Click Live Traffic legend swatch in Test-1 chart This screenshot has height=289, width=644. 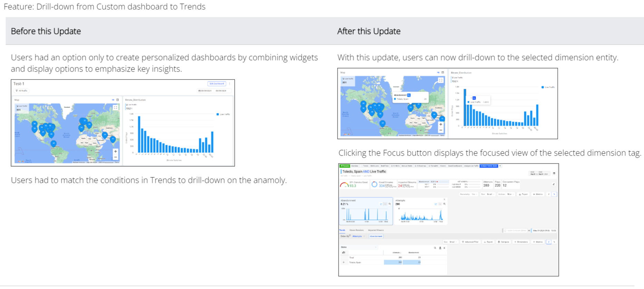click(217, 114)
